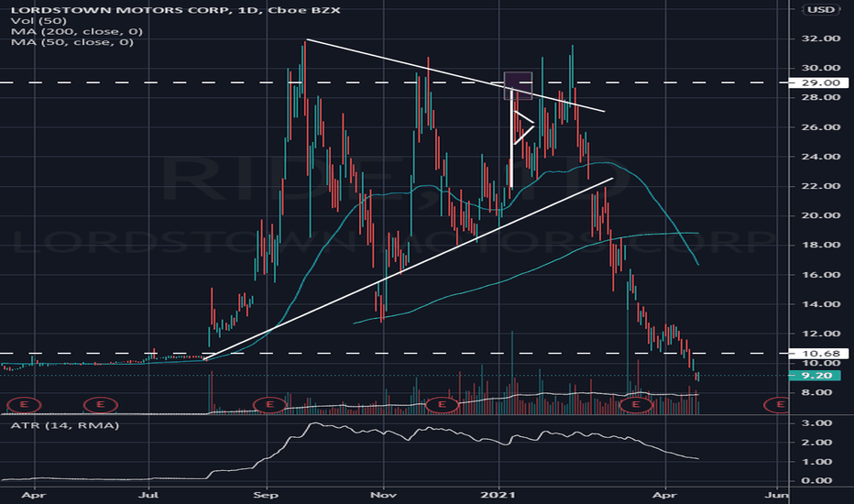Select the purple highlighted rectangle drawing
Screen dimensions: 854x504
[518, 85]
